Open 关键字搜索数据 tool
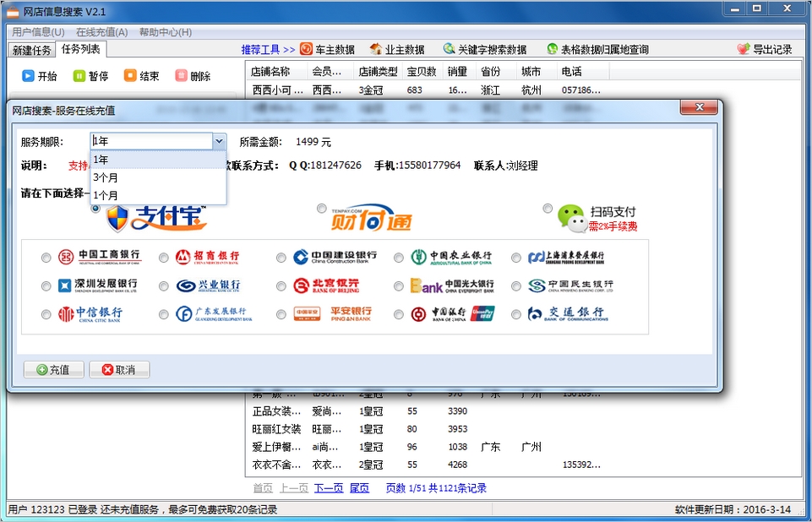 click(485, 49)
